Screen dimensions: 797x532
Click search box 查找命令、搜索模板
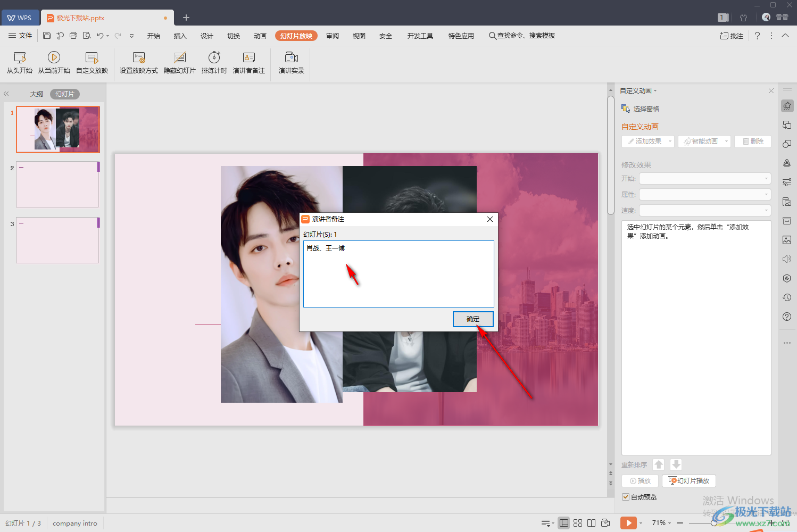(522, 36)
